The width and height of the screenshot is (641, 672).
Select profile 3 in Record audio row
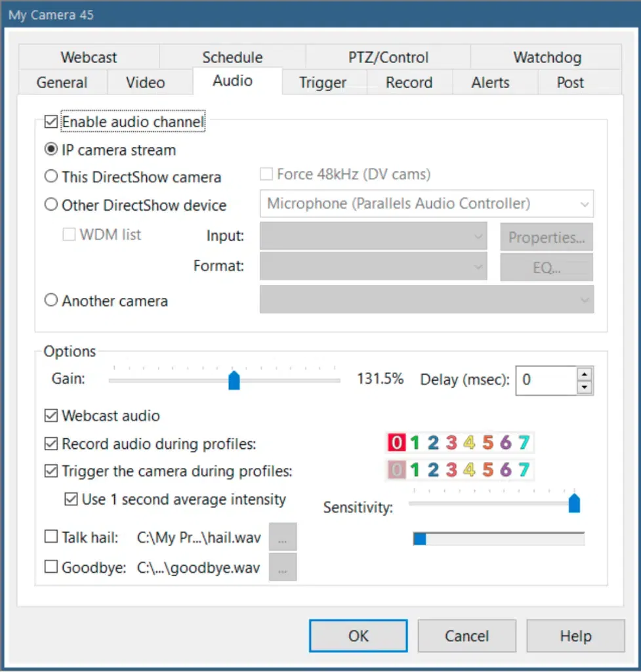tap(451, 443)
